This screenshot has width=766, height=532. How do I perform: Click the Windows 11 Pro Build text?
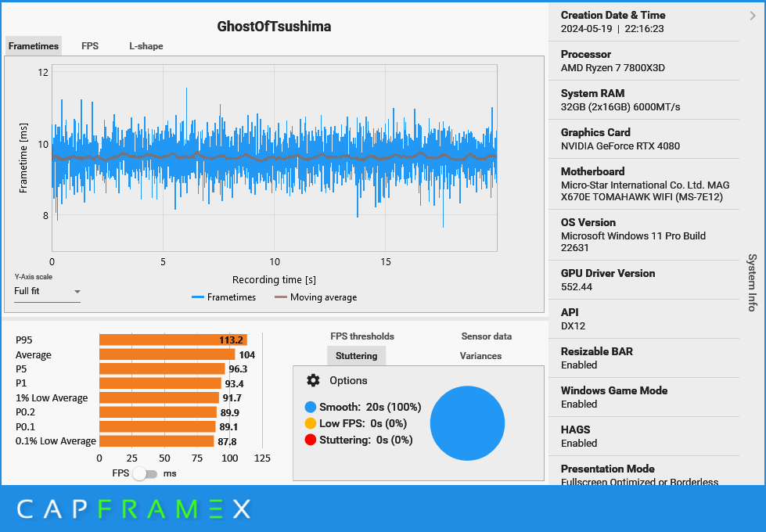(633, 242)
